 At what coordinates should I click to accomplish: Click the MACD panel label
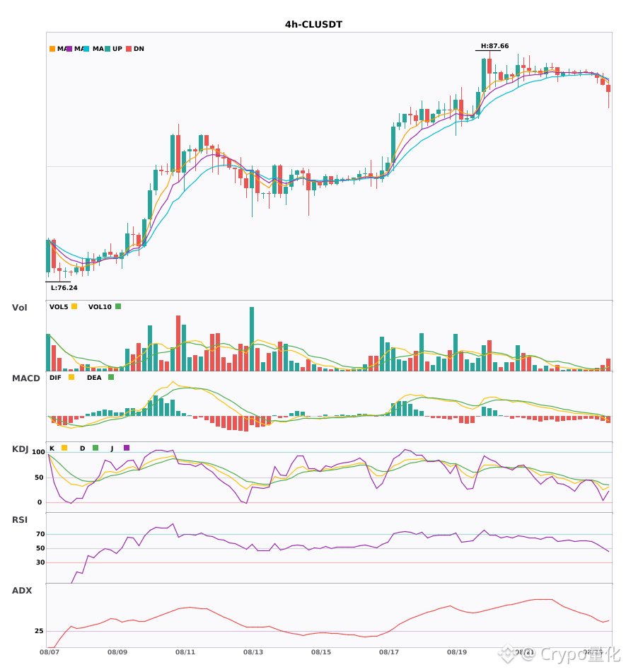tap(25, 378)
